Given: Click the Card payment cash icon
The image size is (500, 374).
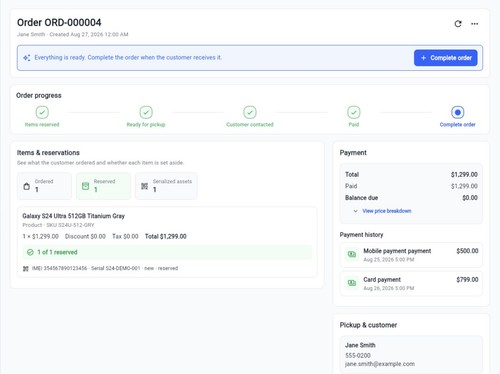Looking at the screenshot, I should click(x=352, y=283).
